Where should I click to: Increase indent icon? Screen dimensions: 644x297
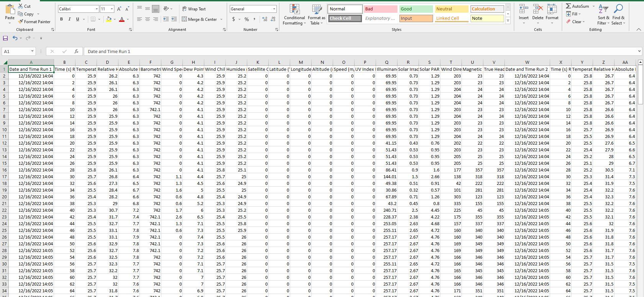[174, 19]
